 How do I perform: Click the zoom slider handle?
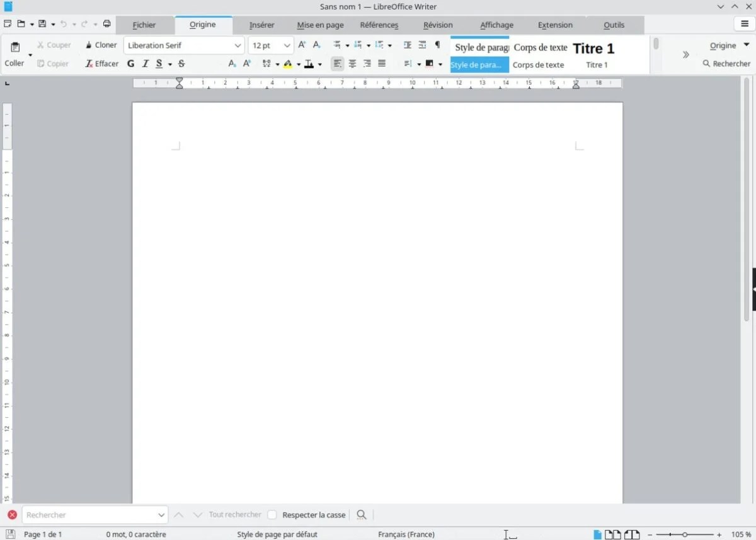coord(685,534)
